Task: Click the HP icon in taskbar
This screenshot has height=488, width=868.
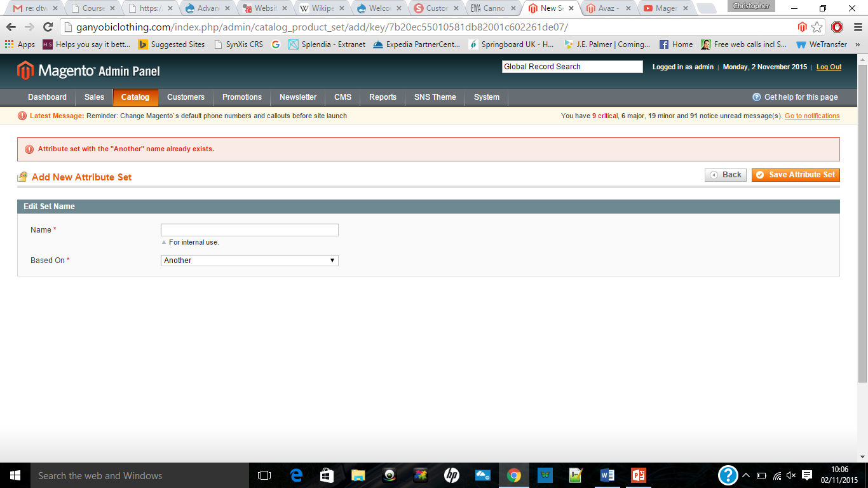Action: coord(452,475)
